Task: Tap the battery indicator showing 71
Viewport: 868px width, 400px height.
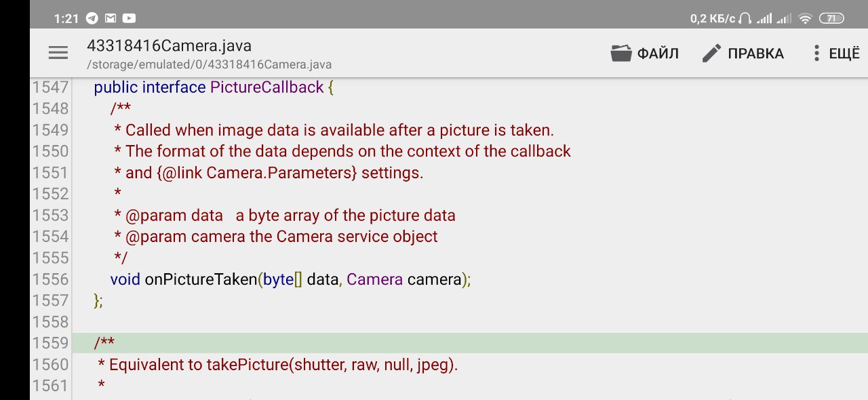Action: (x=831, y=19)
